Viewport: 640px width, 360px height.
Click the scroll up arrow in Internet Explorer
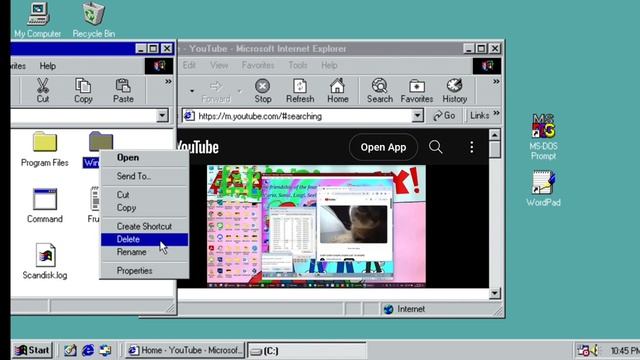[x=494, y=135]
